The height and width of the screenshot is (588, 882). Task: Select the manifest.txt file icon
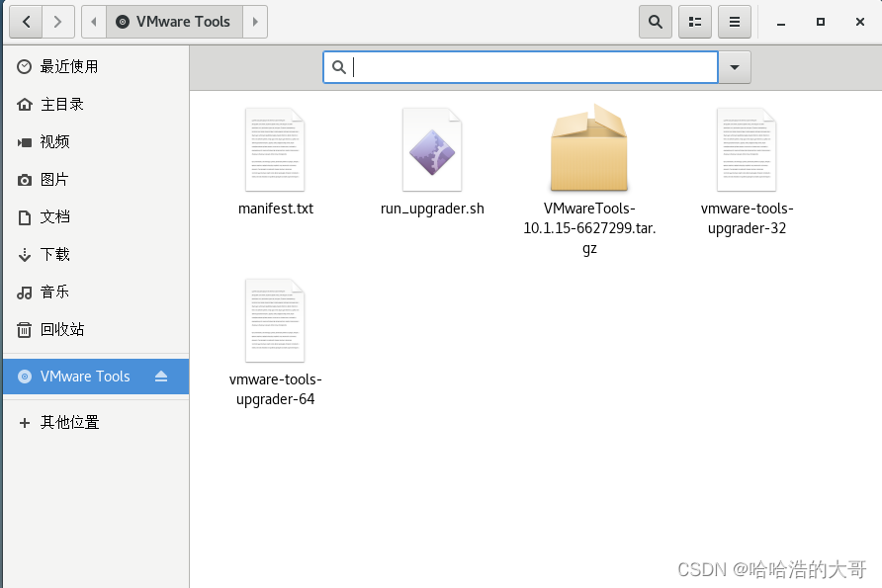coord(275,149)
